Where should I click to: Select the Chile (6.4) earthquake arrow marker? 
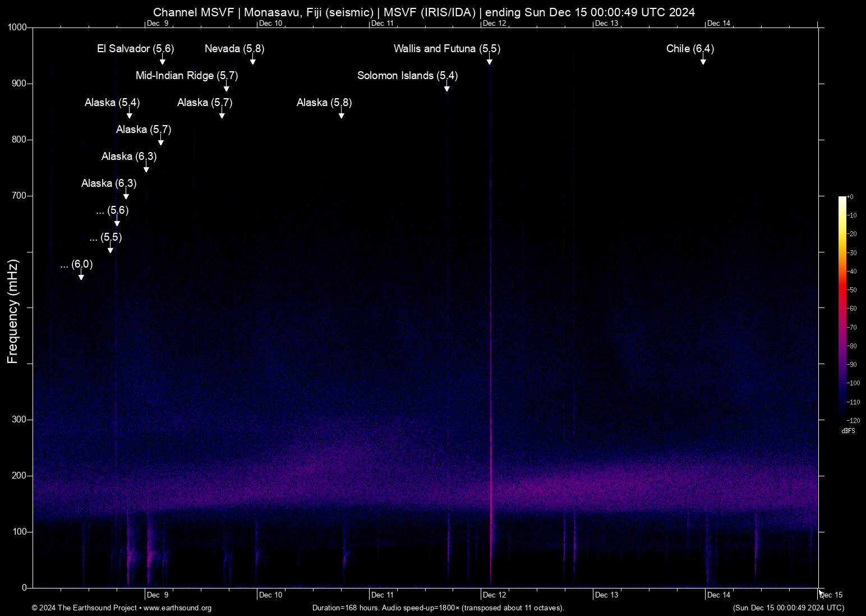click(x=703, y=62)
